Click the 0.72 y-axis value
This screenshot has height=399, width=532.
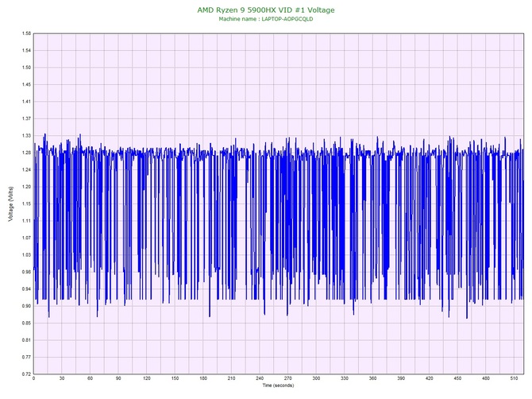point(26,374)
